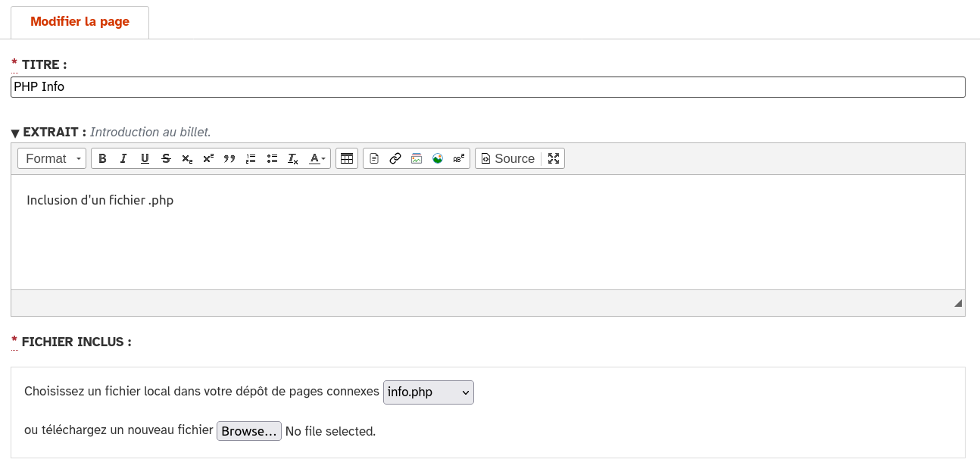Click the TITRE field containing PHP Info

coord(488,87)
